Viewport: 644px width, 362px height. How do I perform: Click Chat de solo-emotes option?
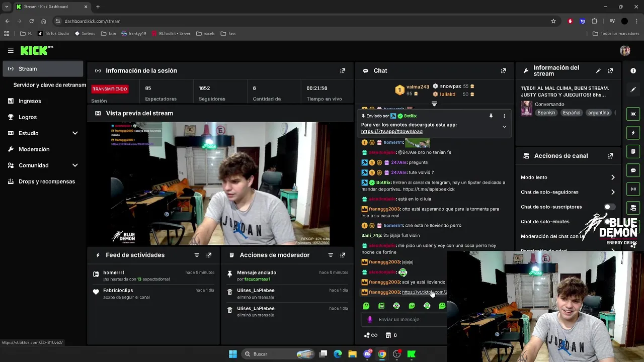click(545, 222)
